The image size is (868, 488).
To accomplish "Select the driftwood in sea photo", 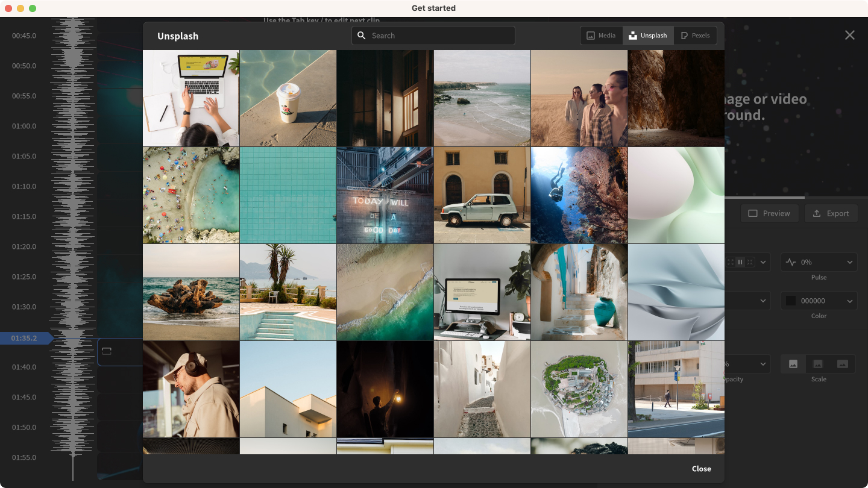I will [x=191, y=292].
